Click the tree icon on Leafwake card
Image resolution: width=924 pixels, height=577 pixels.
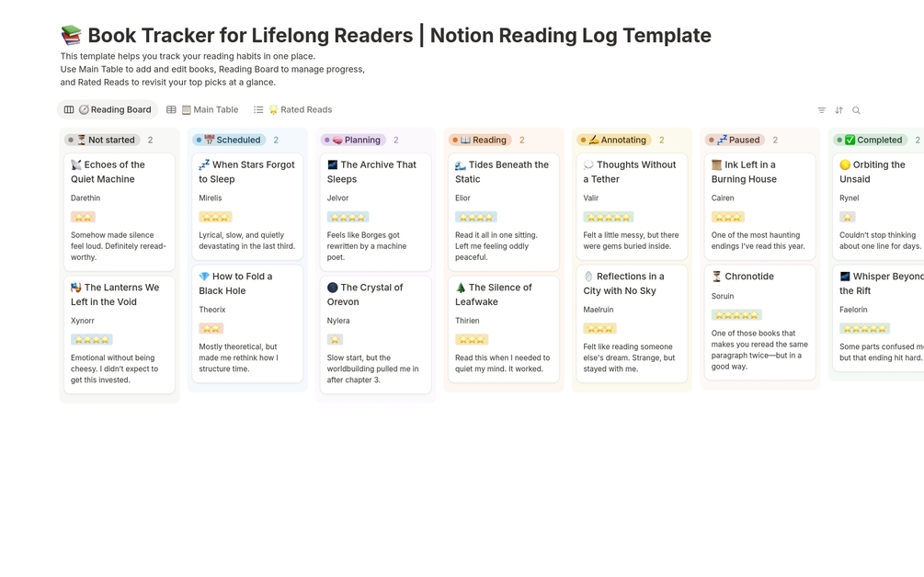461,288
